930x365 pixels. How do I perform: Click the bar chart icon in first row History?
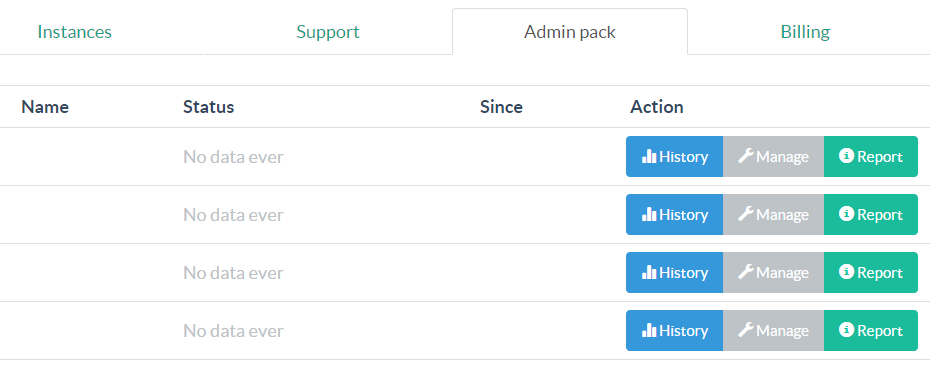click(649, 156)
